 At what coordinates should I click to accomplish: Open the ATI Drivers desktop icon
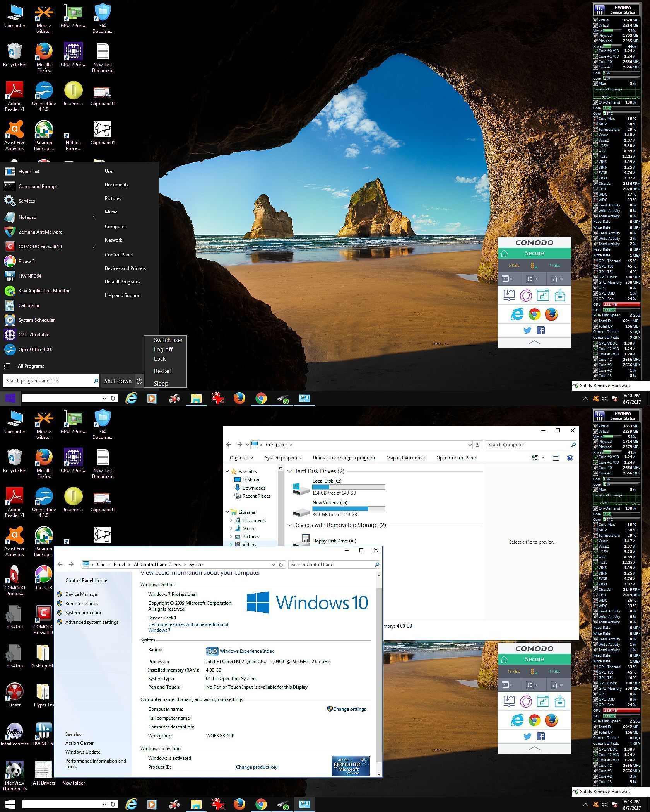[44, 773]
